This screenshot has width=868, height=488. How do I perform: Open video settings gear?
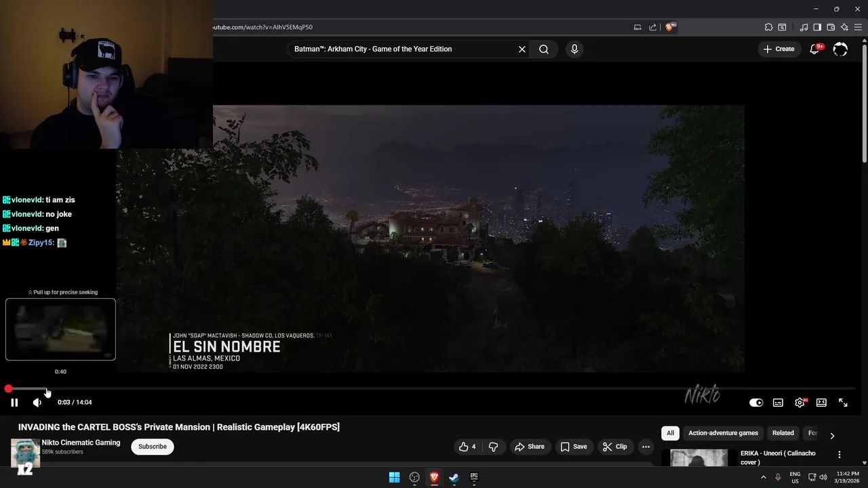[x=800, y=403]
